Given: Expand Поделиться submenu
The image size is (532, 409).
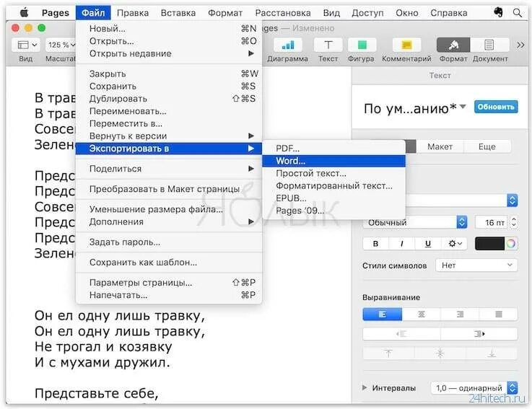Looking at the screenshot, I should coord(169,169).
